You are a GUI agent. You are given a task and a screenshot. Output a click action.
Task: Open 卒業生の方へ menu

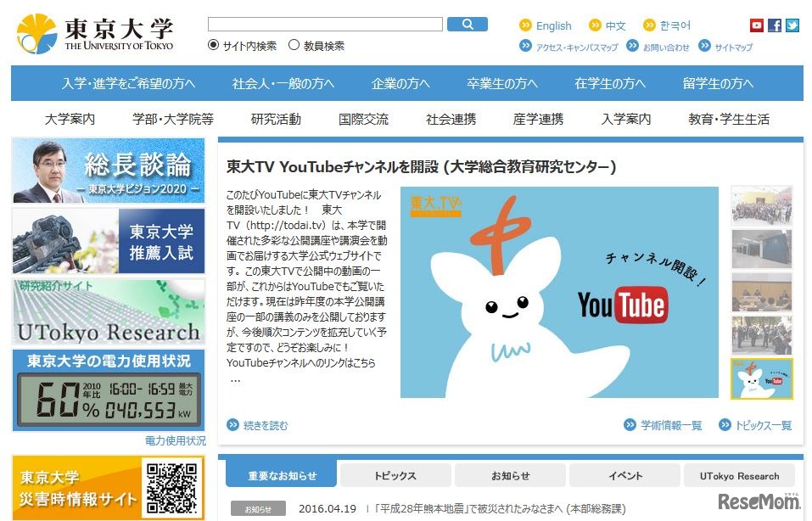click(501, 83)
